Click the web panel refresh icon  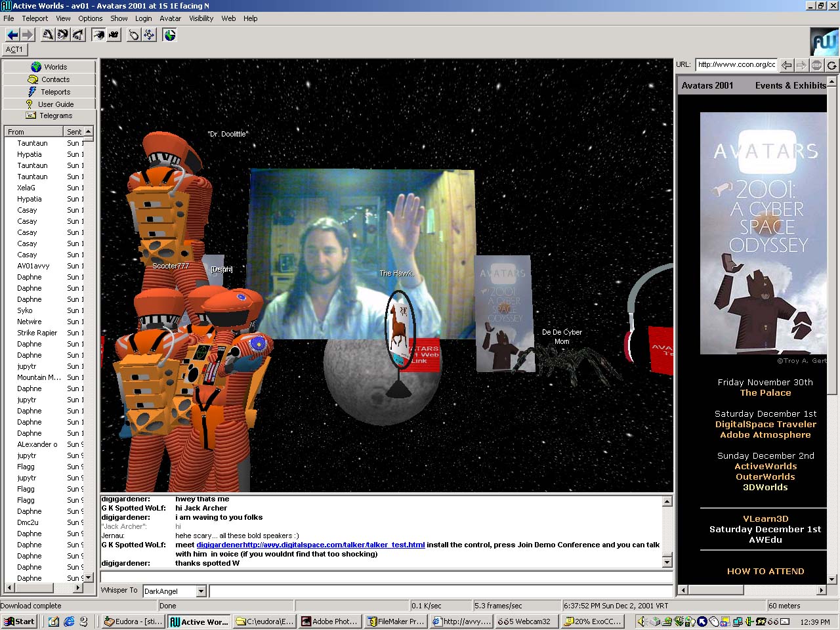pyautogui.click(x=831, y=65)
